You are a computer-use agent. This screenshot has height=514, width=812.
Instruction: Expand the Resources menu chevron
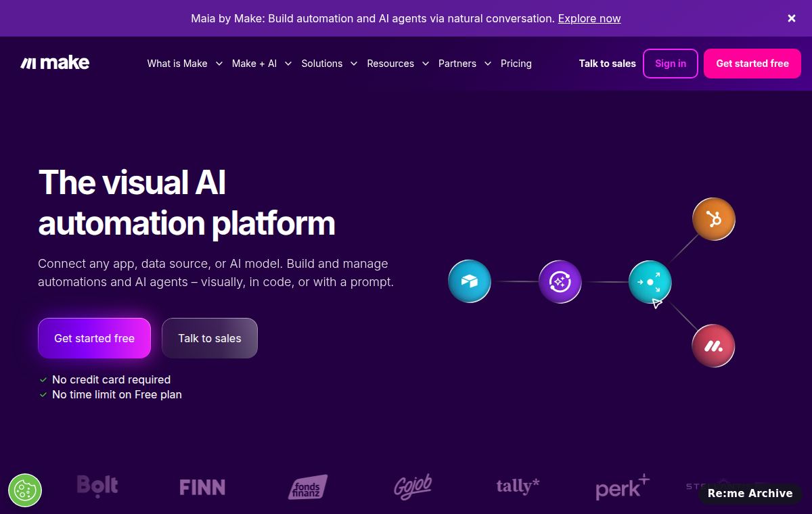coord(425,64)
